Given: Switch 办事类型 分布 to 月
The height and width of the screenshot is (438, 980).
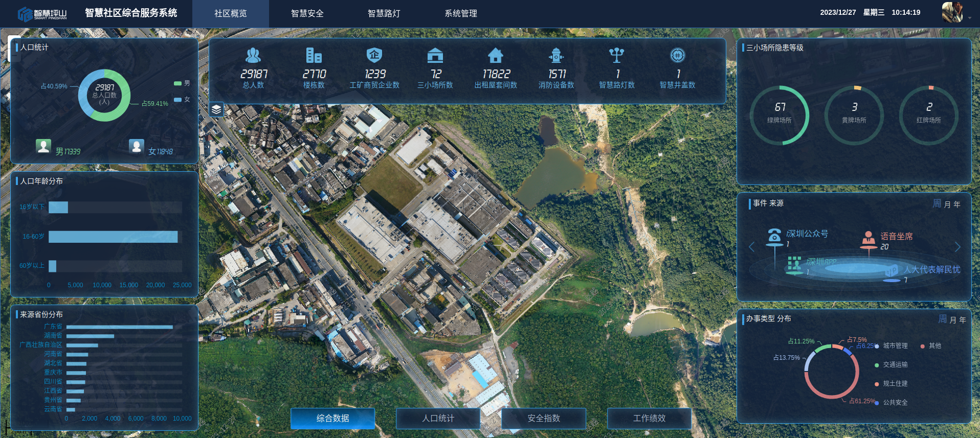Looking at the screenshot, I should 953,320.
